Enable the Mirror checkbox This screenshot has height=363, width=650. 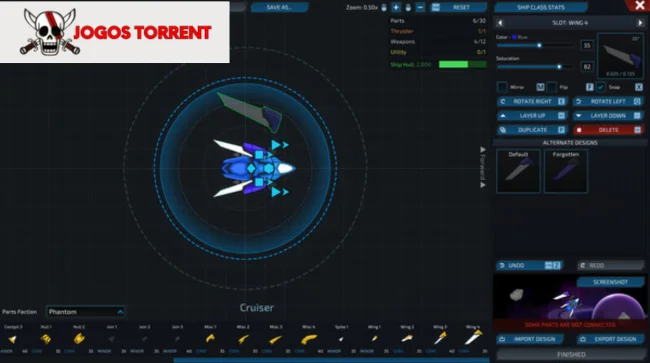coord(502,87)
